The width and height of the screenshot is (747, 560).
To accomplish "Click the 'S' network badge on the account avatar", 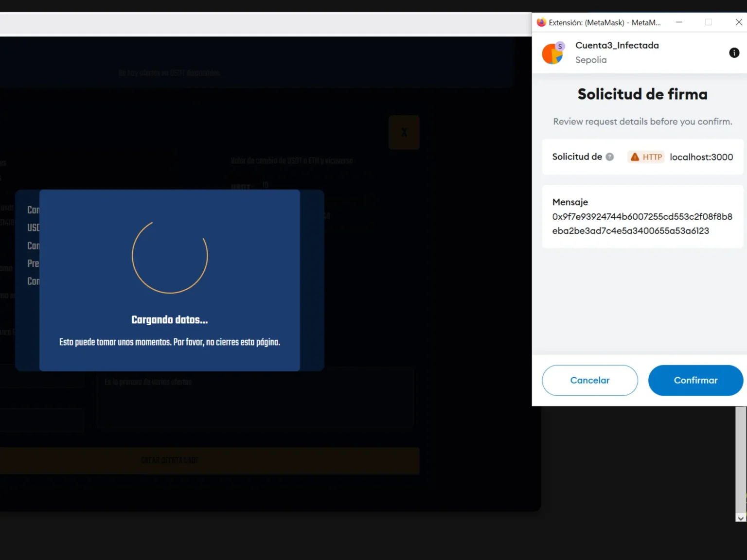I will click(x=560, y=45).
